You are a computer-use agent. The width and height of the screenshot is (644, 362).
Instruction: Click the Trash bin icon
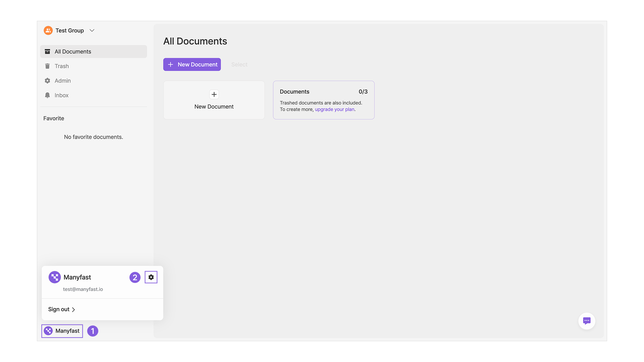click(x=47, y=66)
